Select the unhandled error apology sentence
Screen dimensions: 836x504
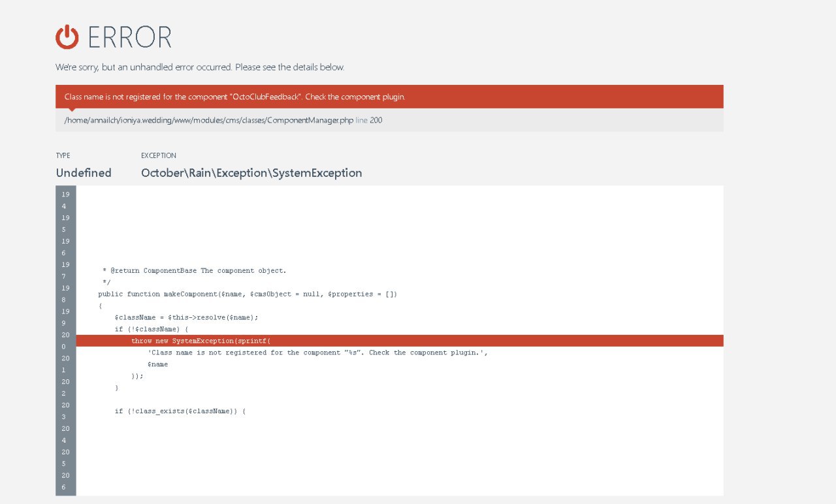click(200, 67)
